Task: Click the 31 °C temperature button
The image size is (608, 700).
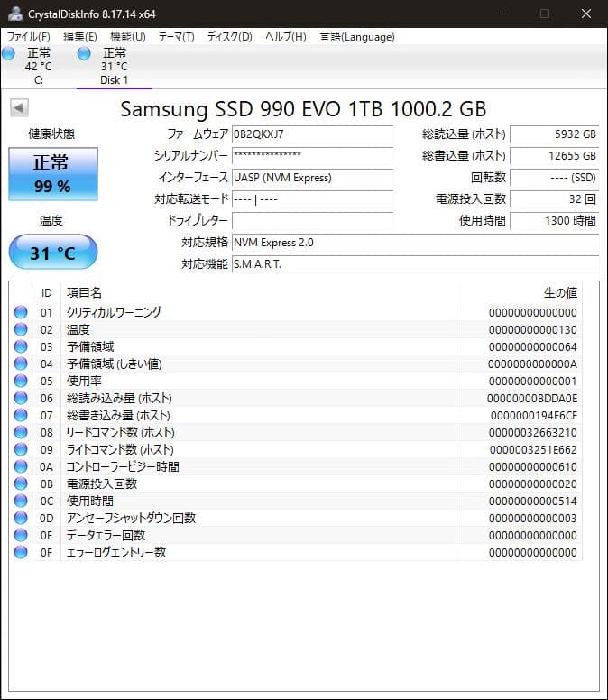Action: click(x=53, y=253)
